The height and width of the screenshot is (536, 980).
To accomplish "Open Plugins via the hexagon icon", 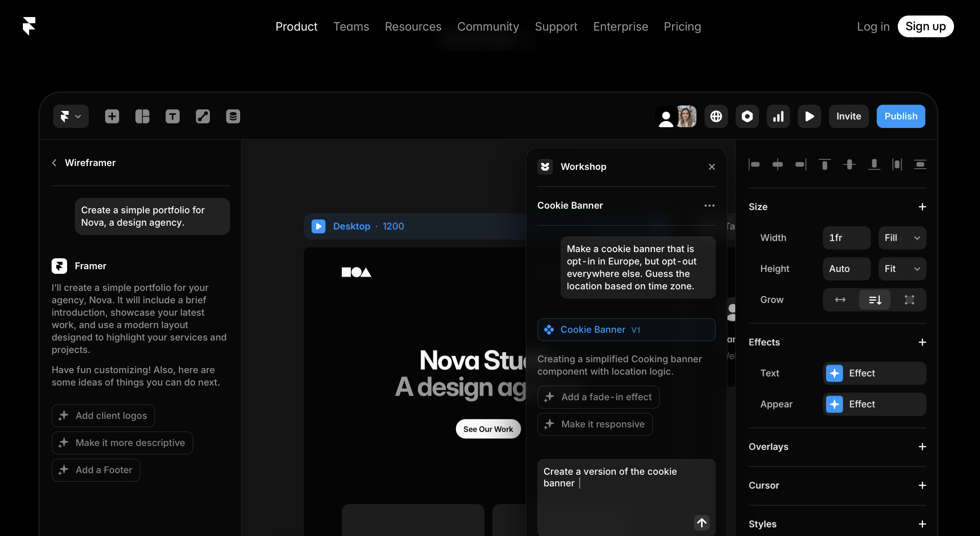I will [747, 116].
